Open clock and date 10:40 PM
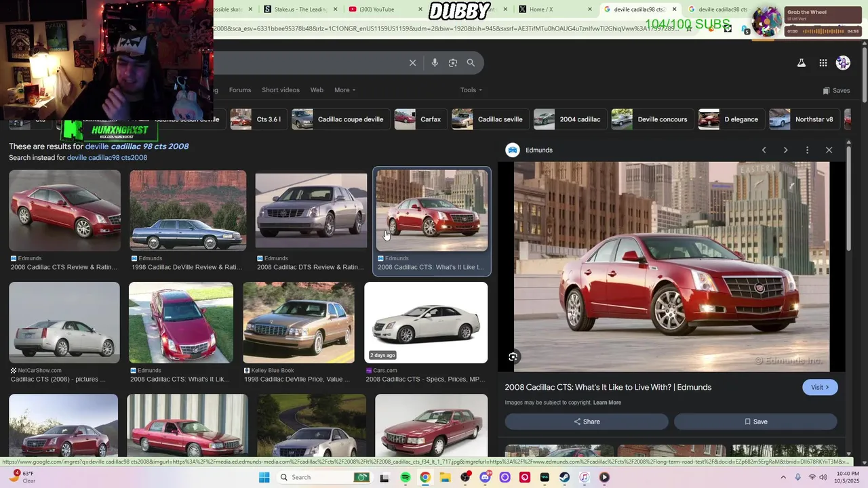Viewport: 868px width, 488px height. pyautogui.click(x=848, y=477)
